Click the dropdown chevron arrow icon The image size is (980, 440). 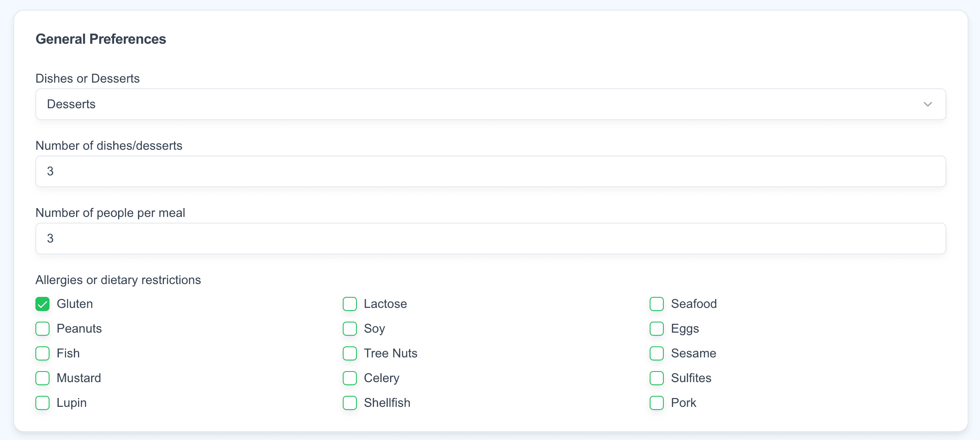pos(927,104)
